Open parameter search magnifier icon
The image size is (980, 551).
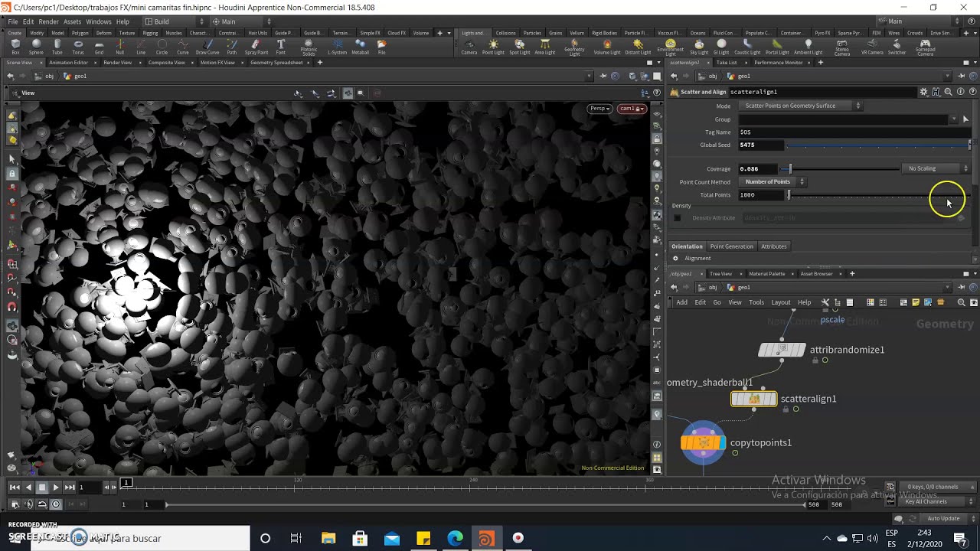point(948,92)
